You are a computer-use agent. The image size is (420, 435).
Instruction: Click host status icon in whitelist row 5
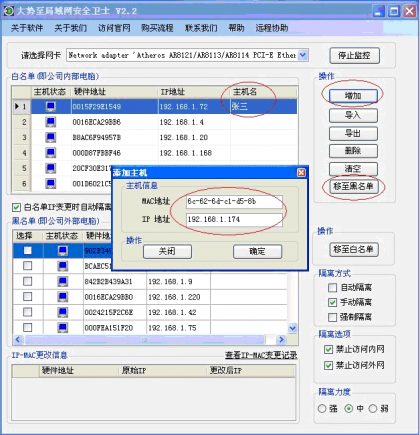[51, 168]
